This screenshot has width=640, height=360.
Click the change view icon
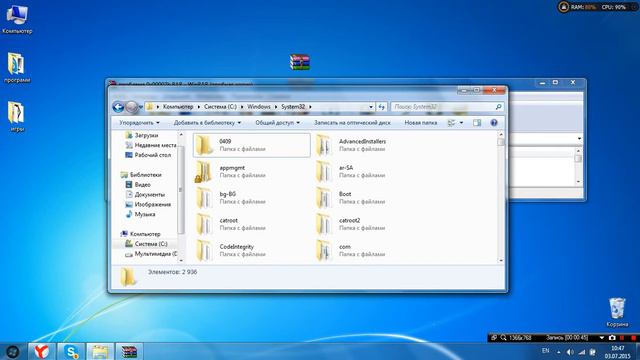click(x=451, y=123)
